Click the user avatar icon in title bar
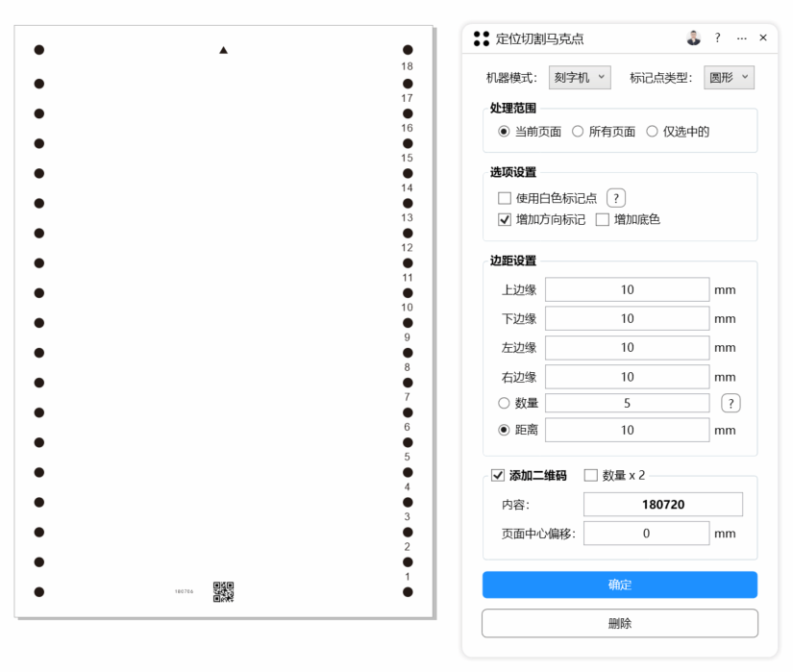 click(x=694, y=38)
